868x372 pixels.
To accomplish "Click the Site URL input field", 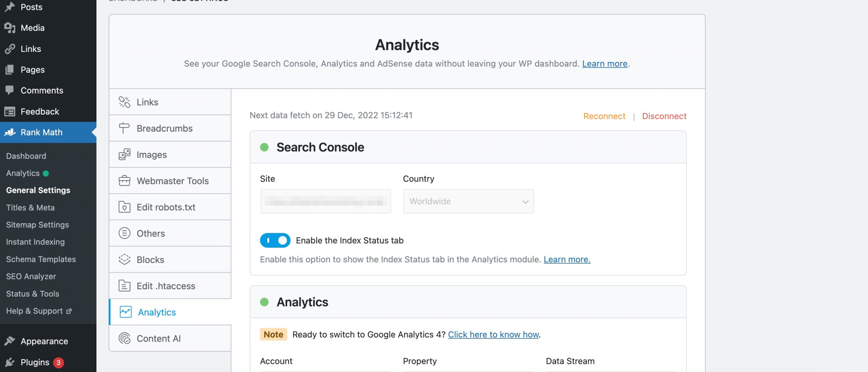I will (325, 201).
